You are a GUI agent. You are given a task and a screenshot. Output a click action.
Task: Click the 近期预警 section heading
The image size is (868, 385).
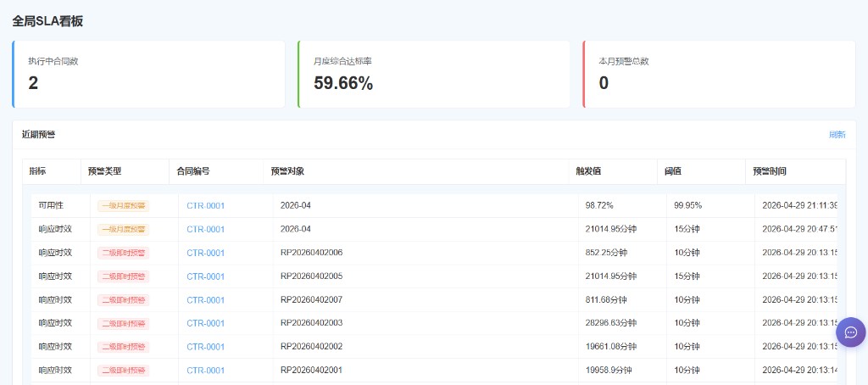pos(38,135)
